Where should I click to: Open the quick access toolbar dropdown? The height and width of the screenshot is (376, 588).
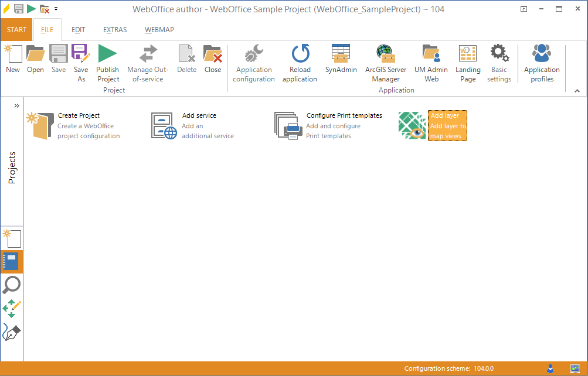click(56, 8)
